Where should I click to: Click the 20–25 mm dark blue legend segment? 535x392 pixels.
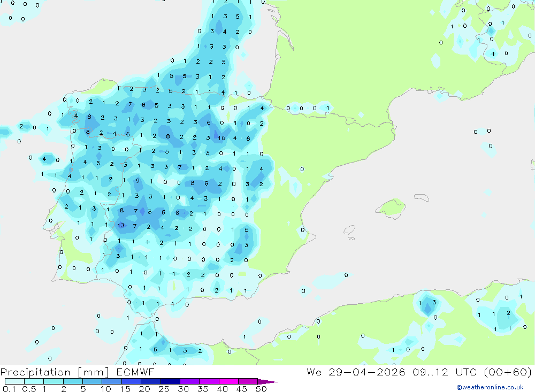pyautogui.click(x=151, y=381)
